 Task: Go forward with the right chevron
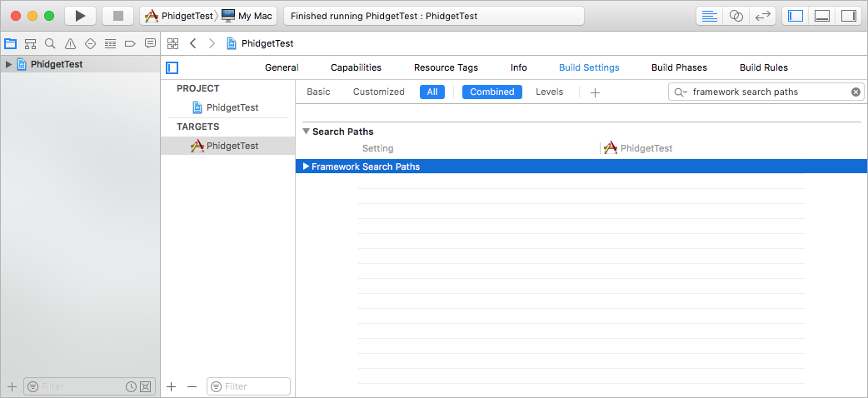(x=212, y=43)
